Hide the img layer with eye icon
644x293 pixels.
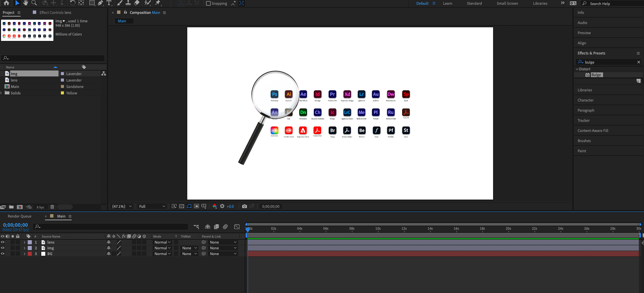click(x=3, y=248)
